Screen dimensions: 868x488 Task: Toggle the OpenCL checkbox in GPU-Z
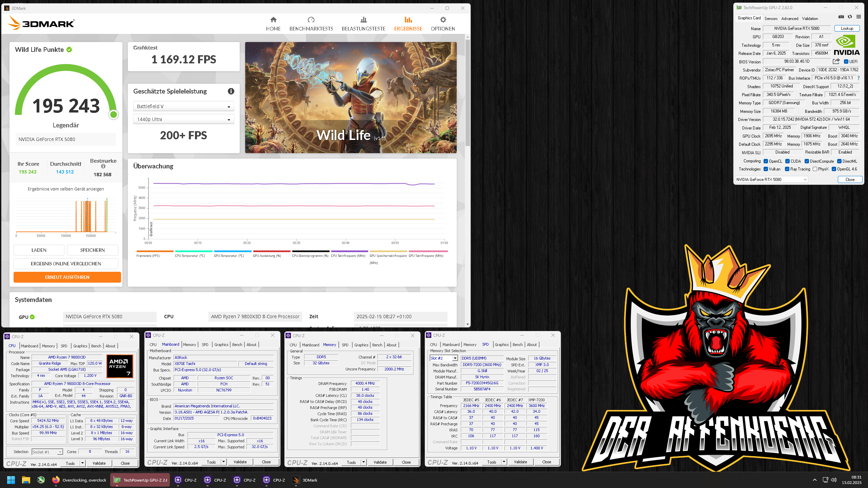tap(766, 161)
